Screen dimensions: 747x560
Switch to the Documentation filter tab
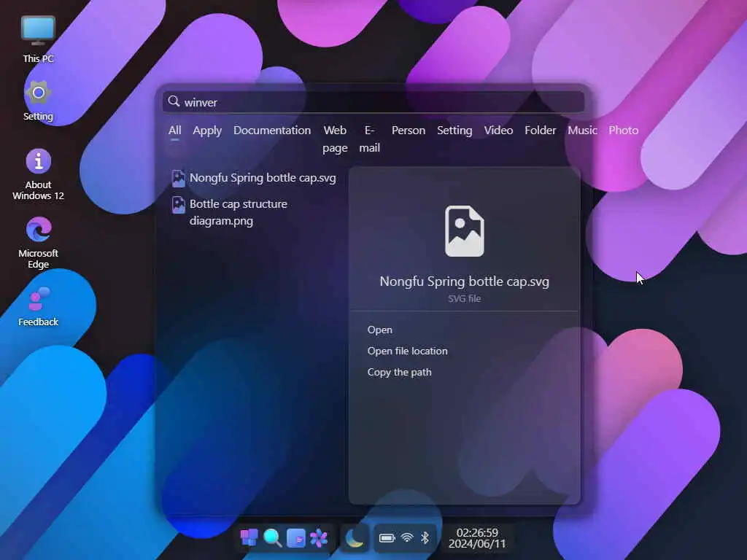pyautogui.click(x=272, y=131)
